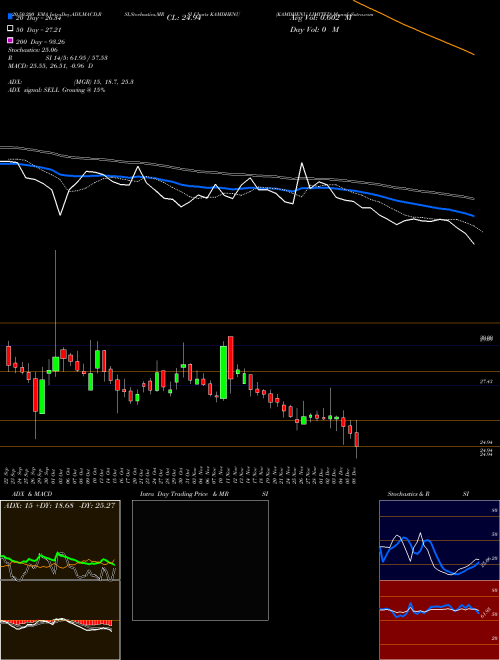
Task: Click the 27.47 price axis label
Action: point(486,381)
